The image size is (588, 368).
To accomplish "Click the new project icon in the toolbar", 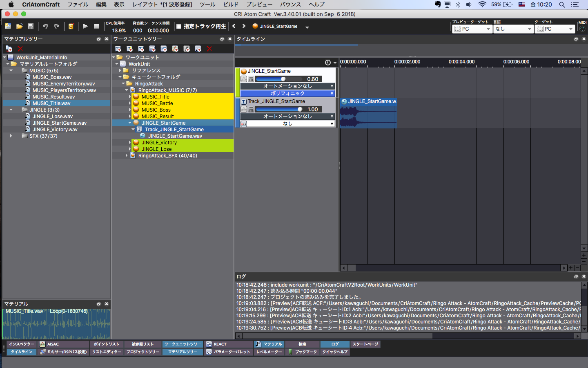I will 8,26.
